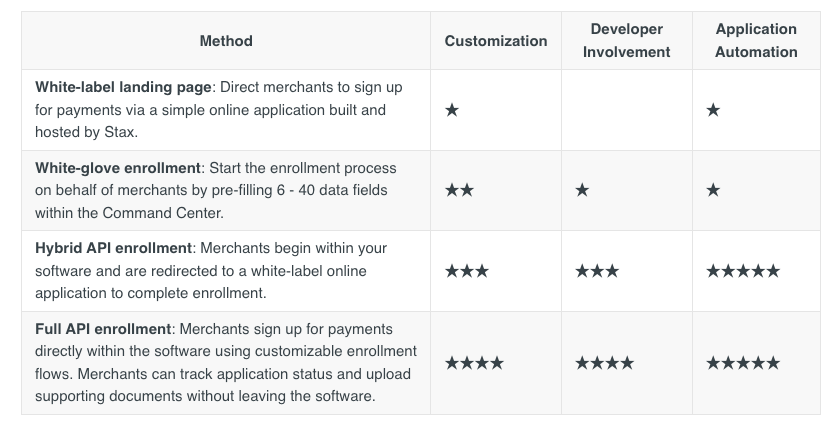Click the bold Hybrid API enrollment title

[113, 248]
